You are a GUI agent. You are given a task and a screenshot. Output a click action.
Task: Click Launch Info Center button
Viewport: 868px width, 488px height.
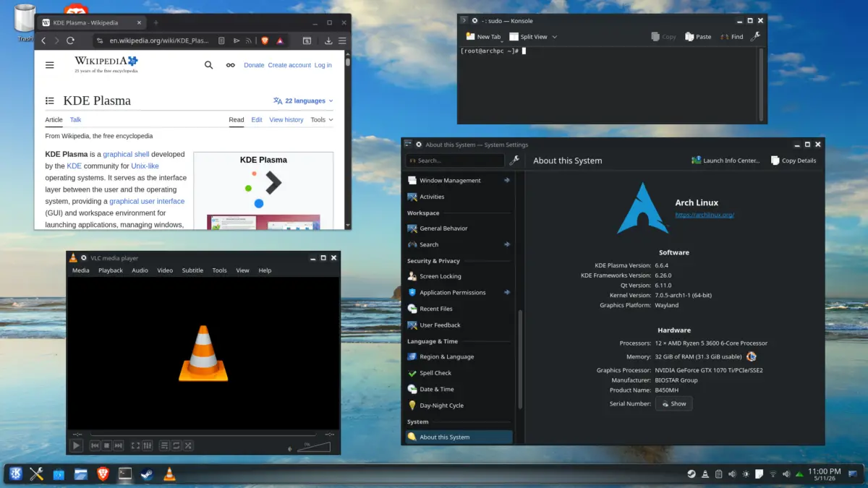click(726, 160)
